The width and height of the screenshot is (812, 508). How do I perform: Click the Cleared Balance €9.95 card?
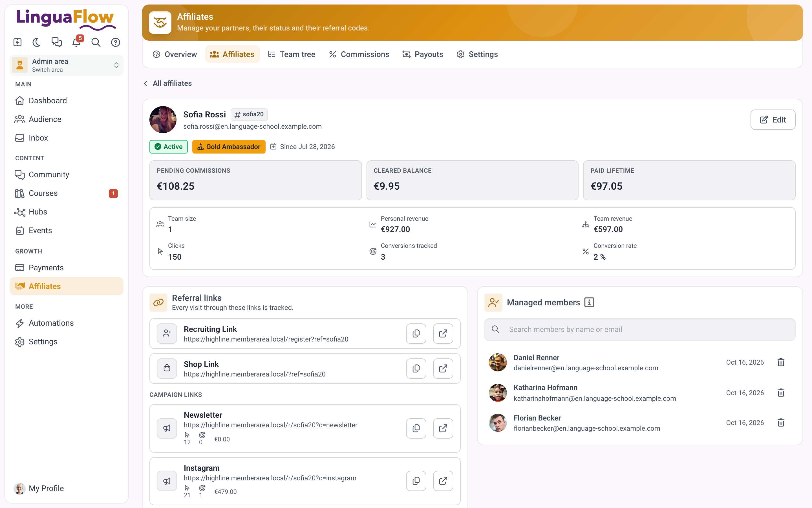click(x=472, y=180)
